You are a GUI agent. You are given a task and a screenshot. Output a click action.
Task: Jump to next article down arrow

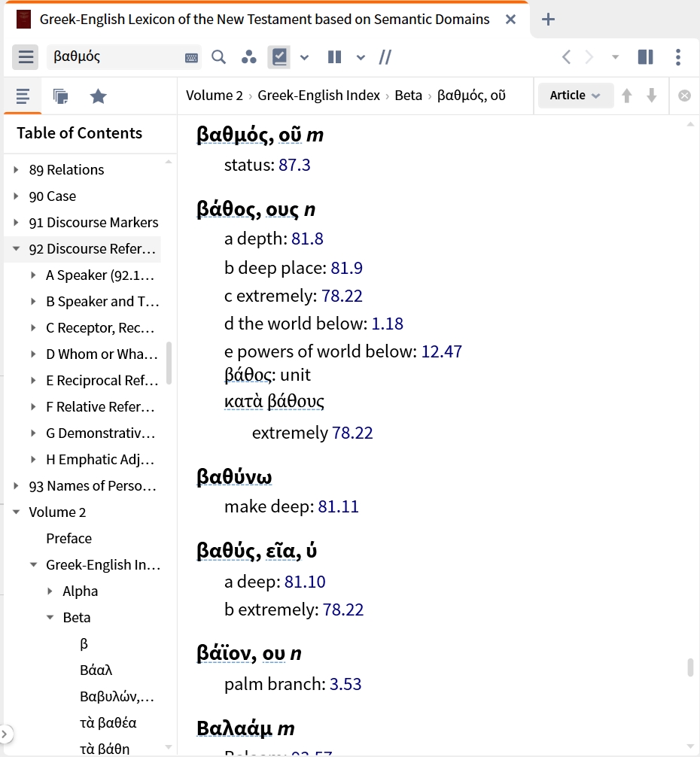coord(651,95)
